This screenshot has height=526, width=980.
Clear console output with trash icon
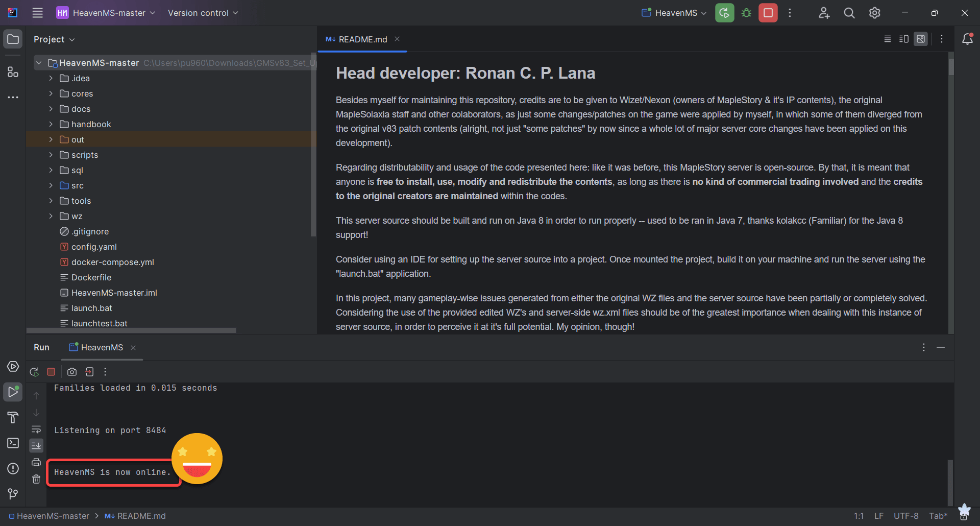(36, 479)
